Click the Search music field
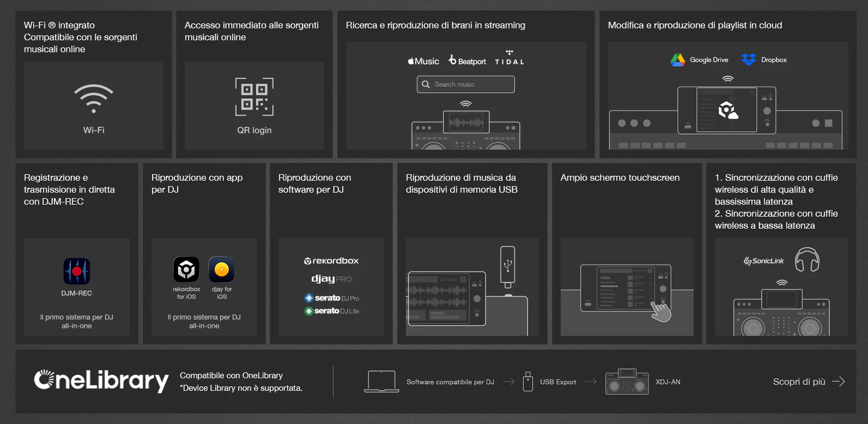868x424 pixels. click(x=466, y=84)
